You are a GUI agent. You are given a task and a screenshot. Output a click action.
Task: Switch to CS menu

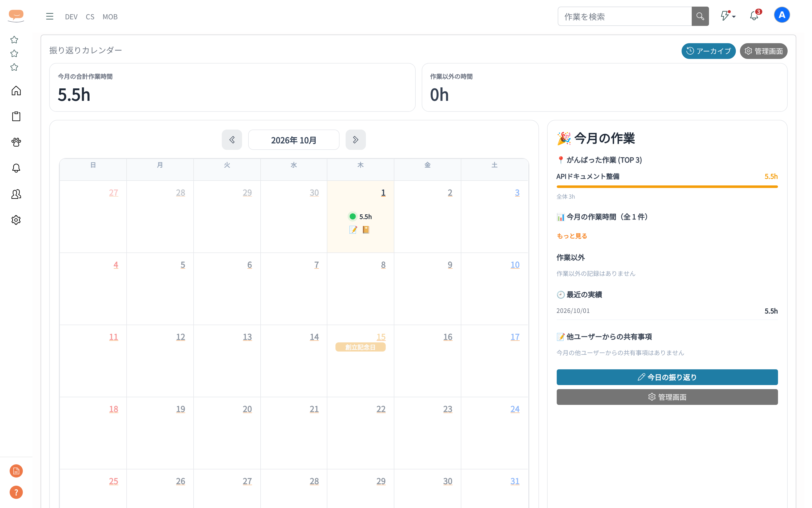point(90,17)
